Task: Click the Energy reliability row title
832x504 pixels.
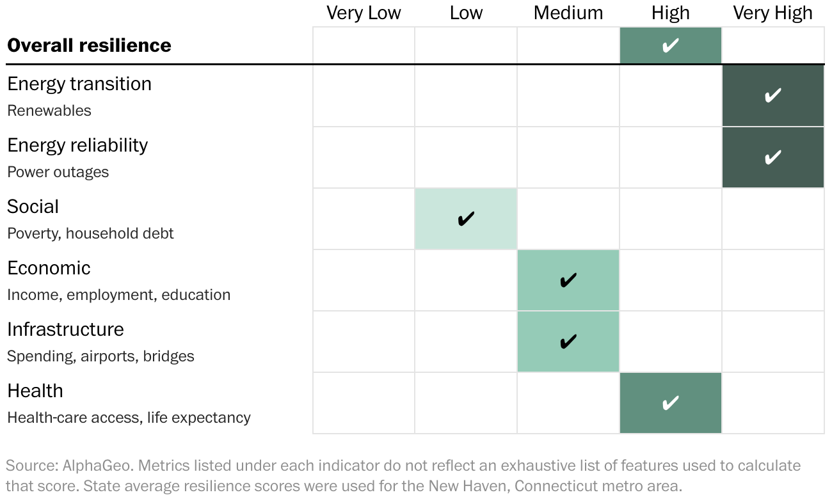Action: 77,145
